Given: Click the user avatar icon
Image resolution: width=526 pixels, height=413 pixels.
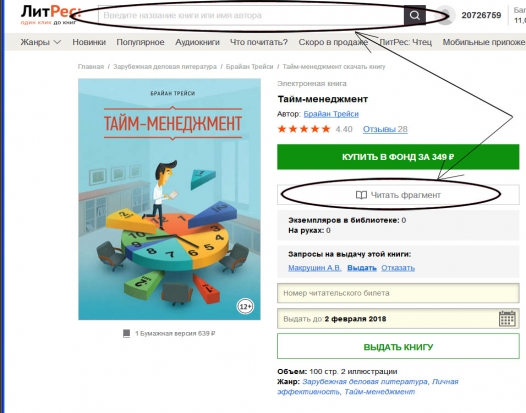Looking at the screenshot, I should (445, 15).
